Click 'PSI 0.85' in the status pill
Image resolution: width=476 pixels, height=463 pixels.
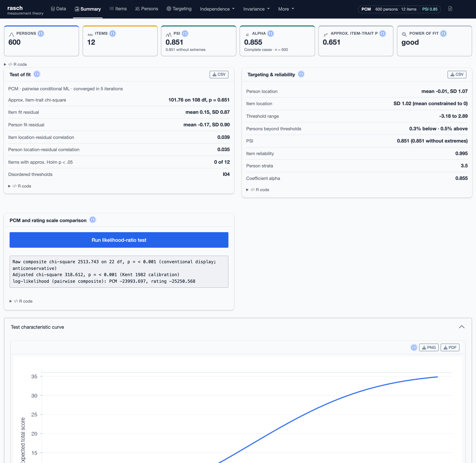430,9
